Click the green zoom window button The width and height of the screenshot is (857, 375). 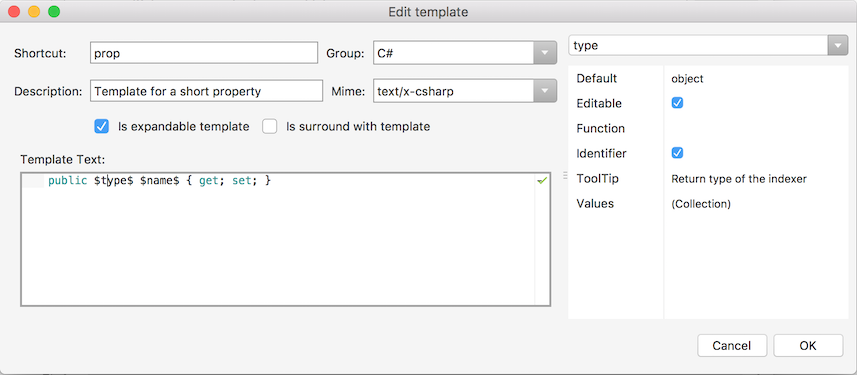coord(54,11)
